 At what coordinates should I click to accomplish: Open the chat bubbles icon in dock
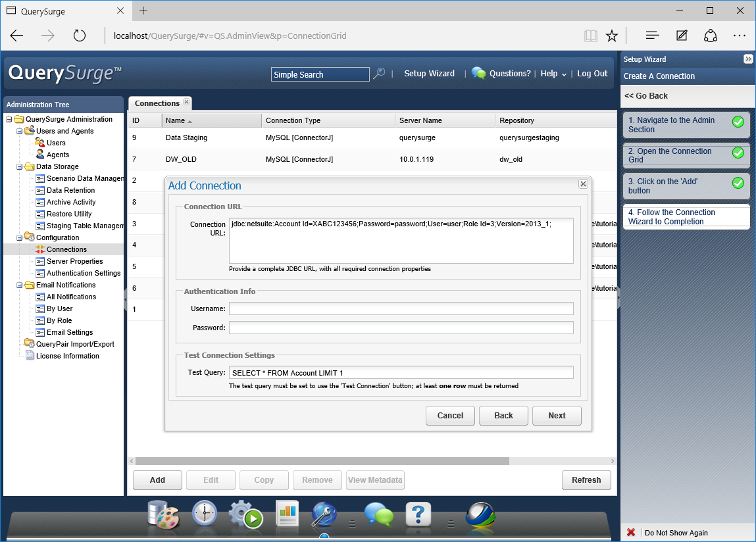(378, 514)
